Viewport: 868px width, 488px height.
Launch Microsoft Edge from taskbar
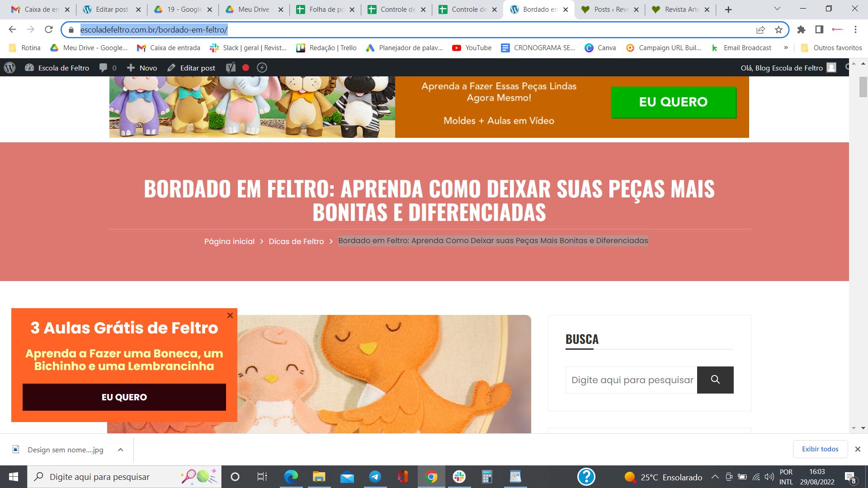[x=291, y=477]
